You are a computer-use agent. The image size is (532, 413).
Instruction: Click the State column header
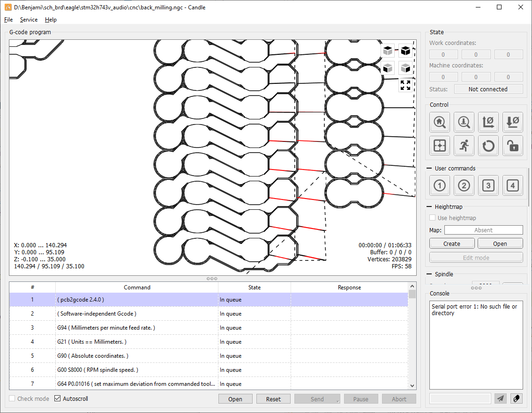[x=255, y=287]
